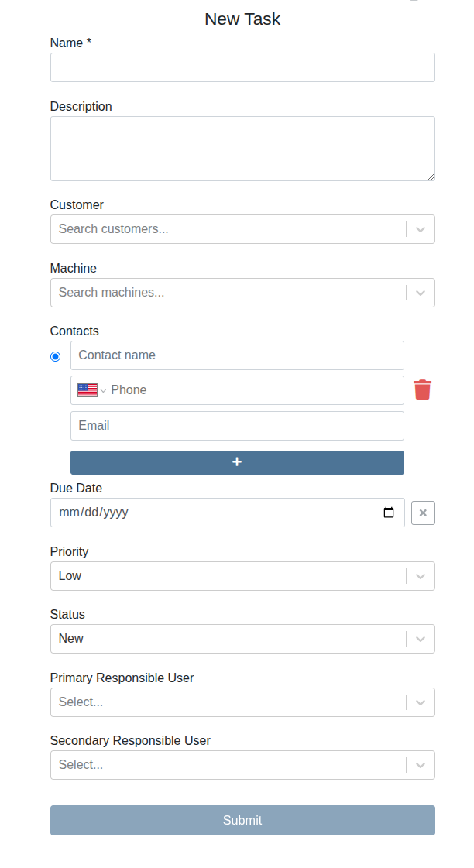Viewport: 474px width, 868px height.
Task: Select the primary contact radio button
Action: 55,356
